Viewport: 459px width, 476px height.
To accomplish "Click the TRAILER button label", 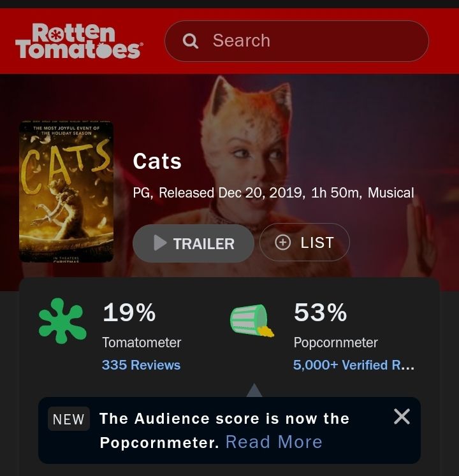I will pyautogui.click(x=203, y=244).
